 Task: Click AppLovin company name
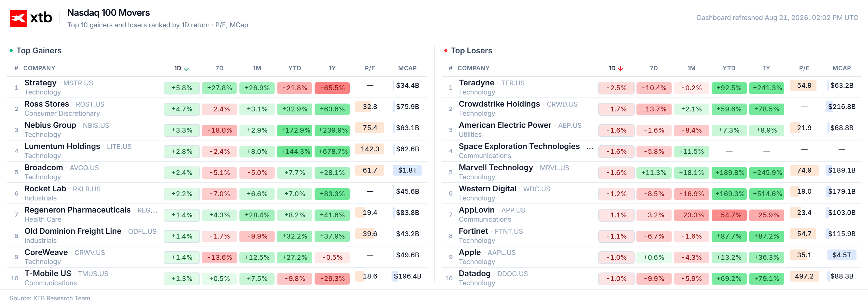point(476,210)
